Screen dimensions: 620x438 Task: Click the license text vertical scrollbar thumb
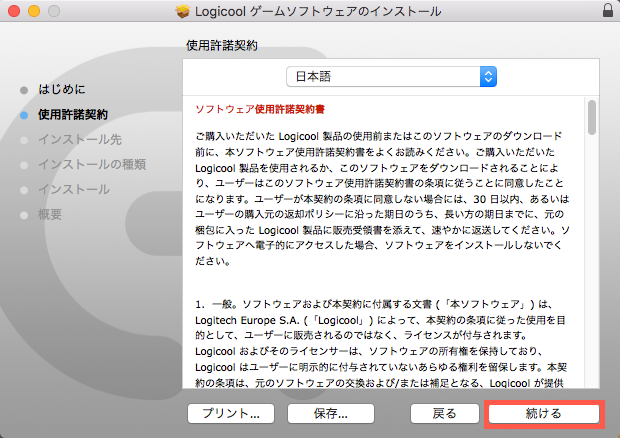coord(592,117)
